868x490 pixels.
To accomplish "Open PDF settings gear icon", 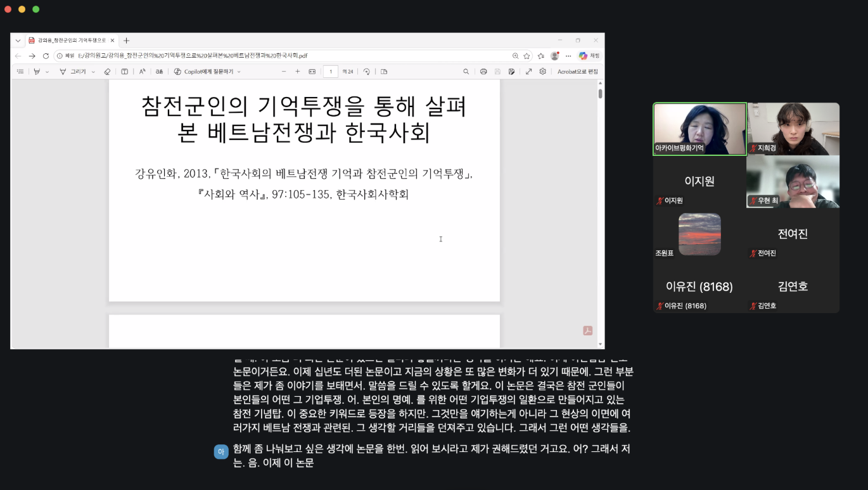I will [x=543, y=72].
